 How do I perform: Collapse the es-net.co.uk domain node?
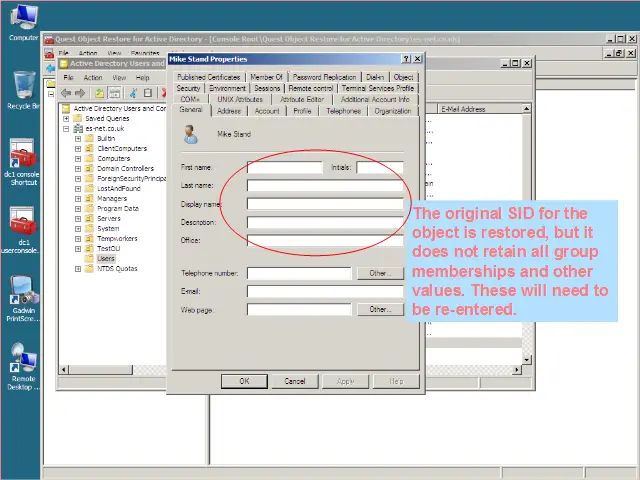[66, 128]
